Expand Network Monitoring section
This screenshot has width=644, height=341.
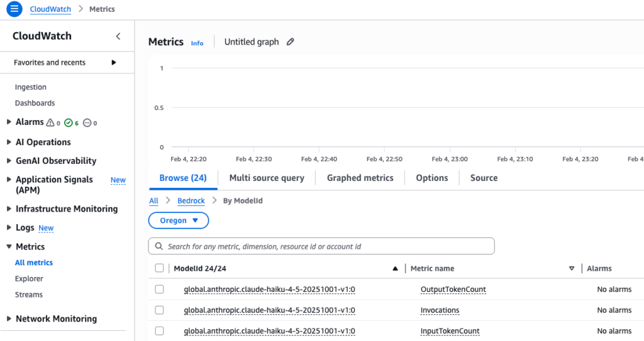click(9, 319)
